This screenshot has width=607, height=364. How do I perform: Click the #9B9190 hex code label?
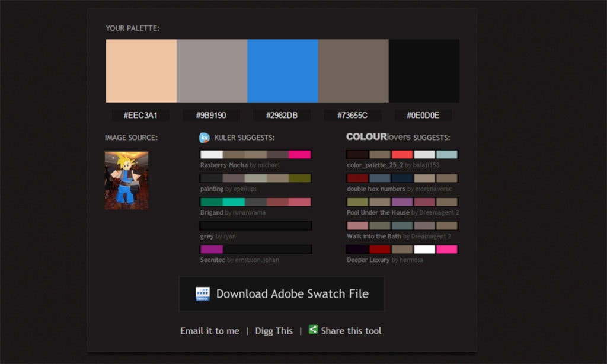point(211,115)
